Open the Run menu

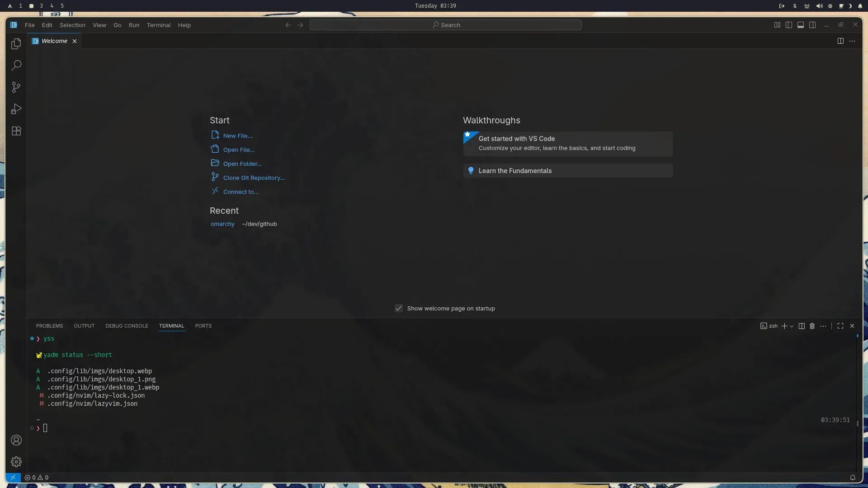click(134, 25)
